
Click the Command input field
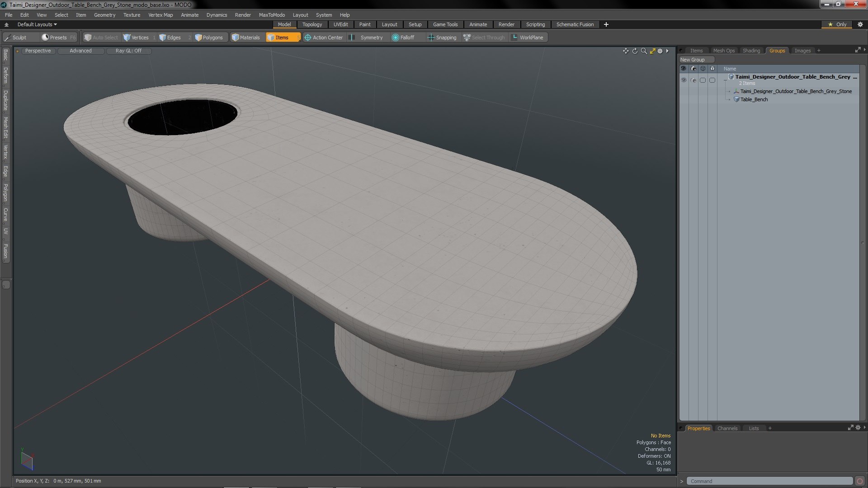pos(769,481)
